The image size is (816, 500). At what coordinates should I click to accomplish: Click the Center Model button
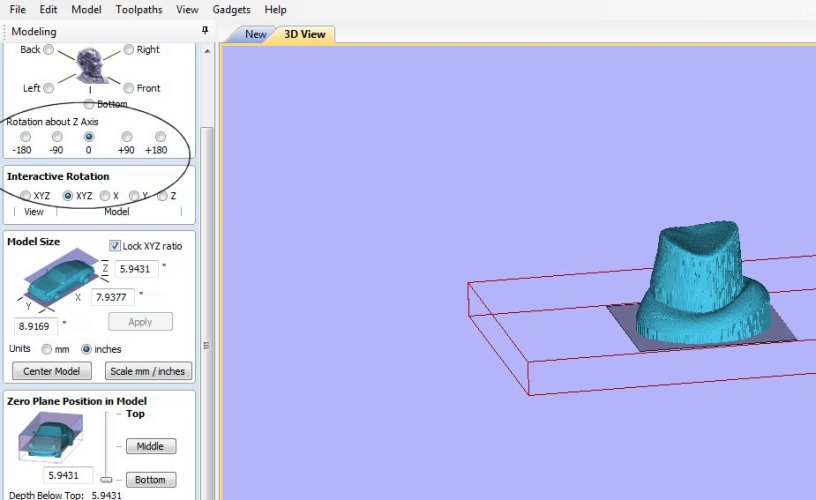click(x=52, y=371)
